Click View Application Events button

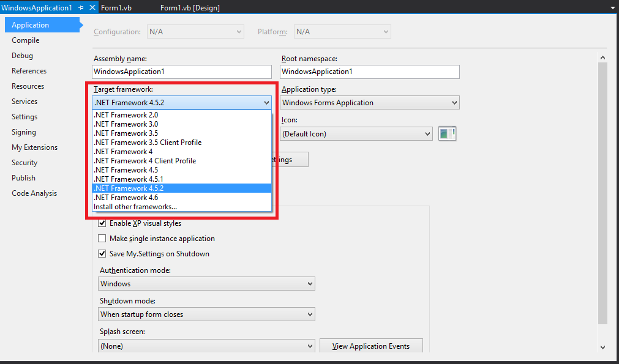point(371,346)
